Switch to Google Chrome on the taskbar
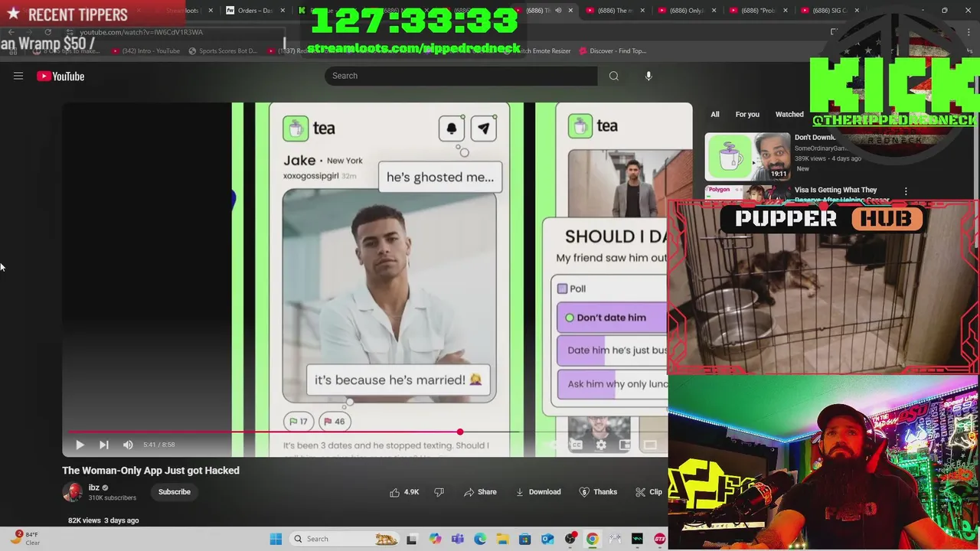Screen dimensions: 980x551 pos(593,539)
